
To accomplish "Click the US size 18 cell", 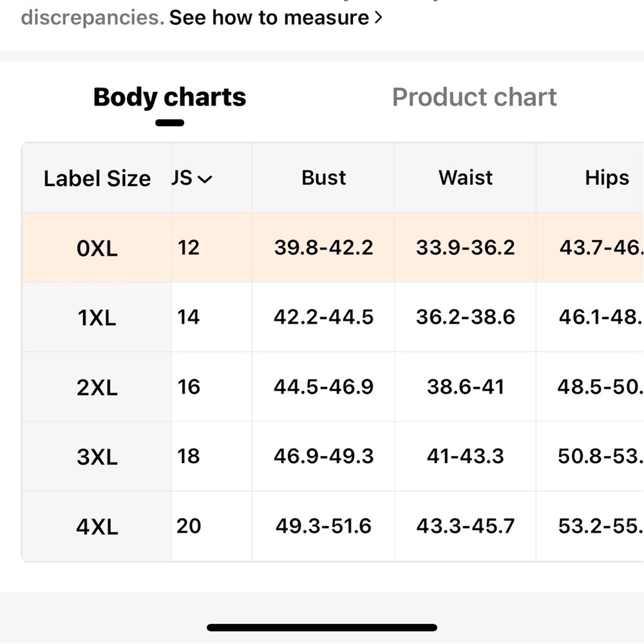I will (x=189, y=457).
